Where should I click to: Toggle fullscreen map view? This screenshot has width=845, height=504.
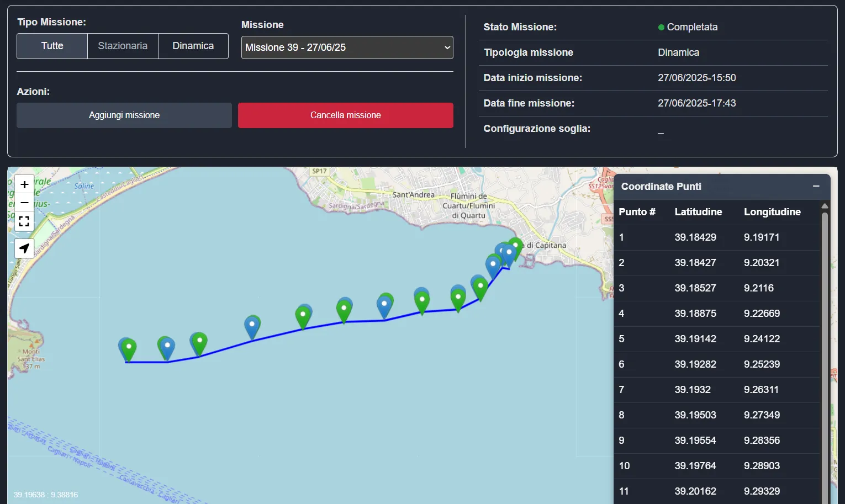[x=24, y=221]
